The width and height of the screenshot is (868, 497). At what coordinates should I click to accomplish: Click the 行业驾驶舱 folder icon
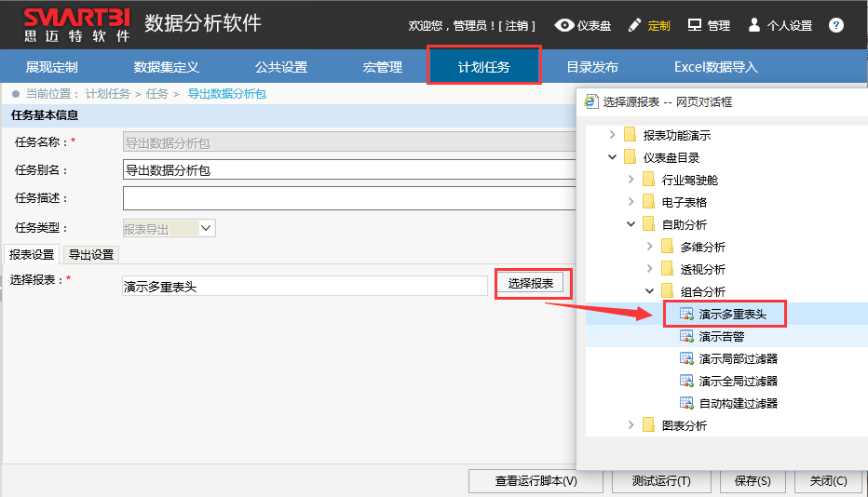tap(649, 180)
